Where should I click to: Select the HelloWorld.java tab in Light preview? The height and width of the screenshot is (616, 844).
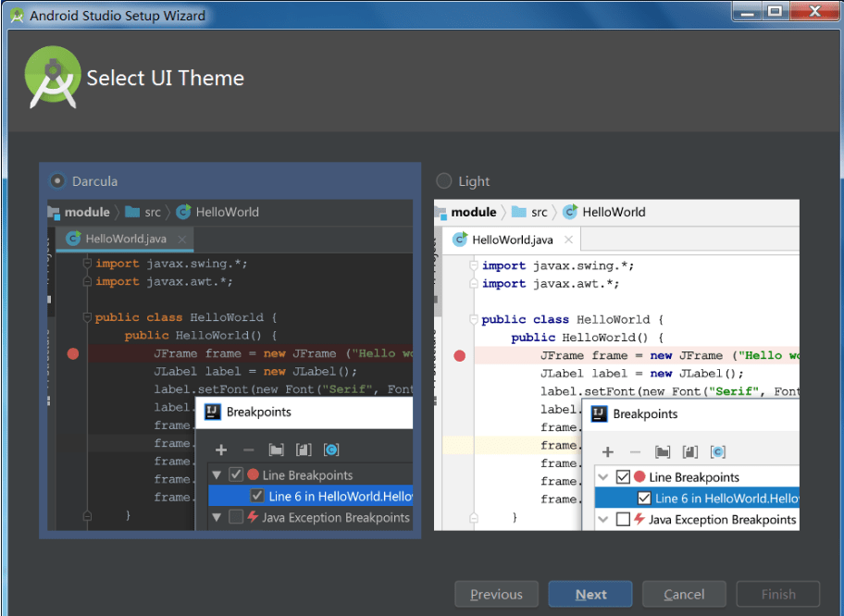512,240
